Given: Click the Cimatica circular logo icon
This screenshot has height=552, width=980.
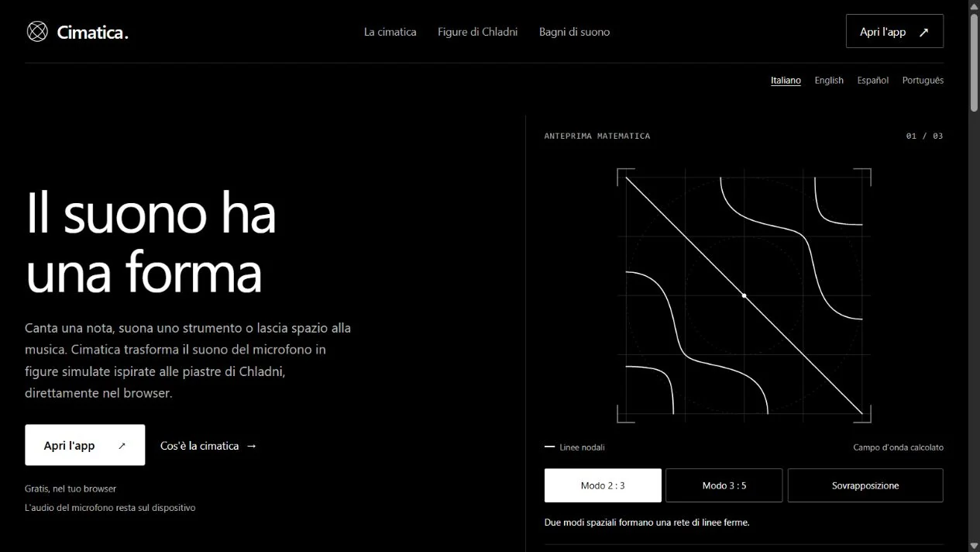Looking at the screenshot, I should coord(37,32).
